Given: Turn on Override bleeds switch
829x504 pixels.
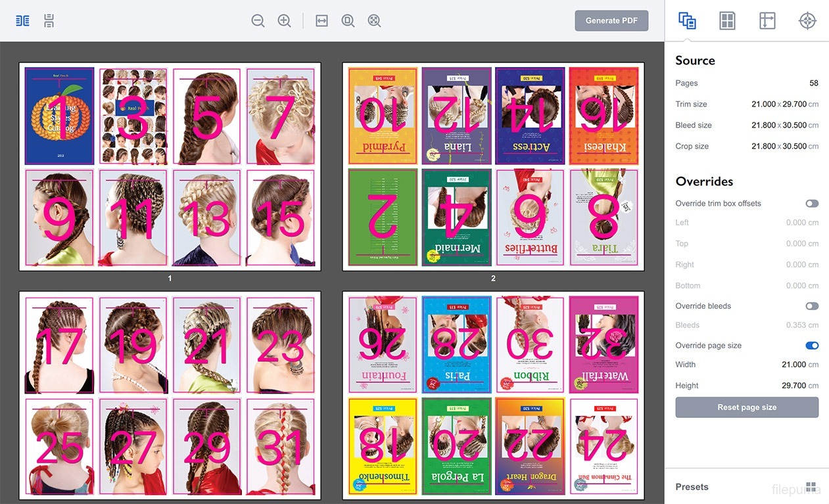Looking at the screenshot, I should (812, 306).
